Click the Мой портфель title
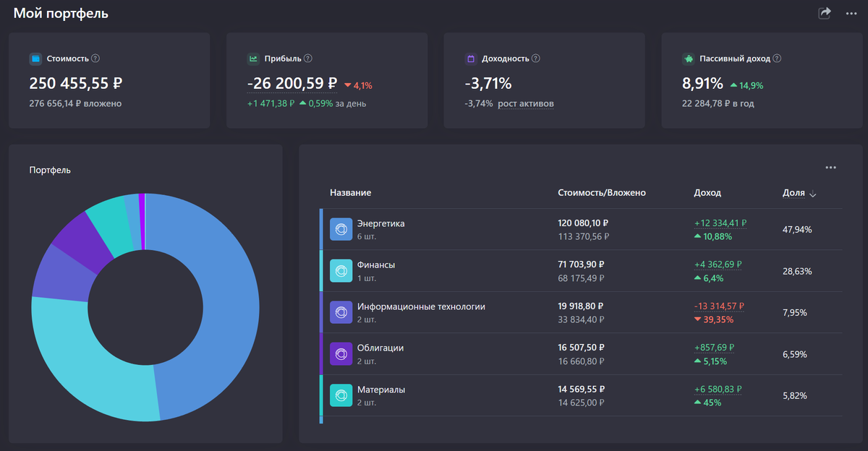The image size is (868, 451). click(61, 13)
